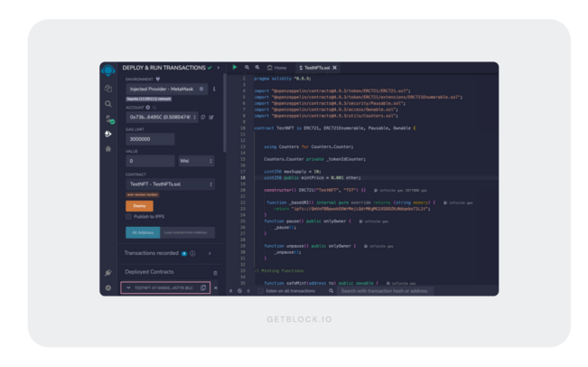Click the refresh icon beside Account label

(x=154, y=108)
